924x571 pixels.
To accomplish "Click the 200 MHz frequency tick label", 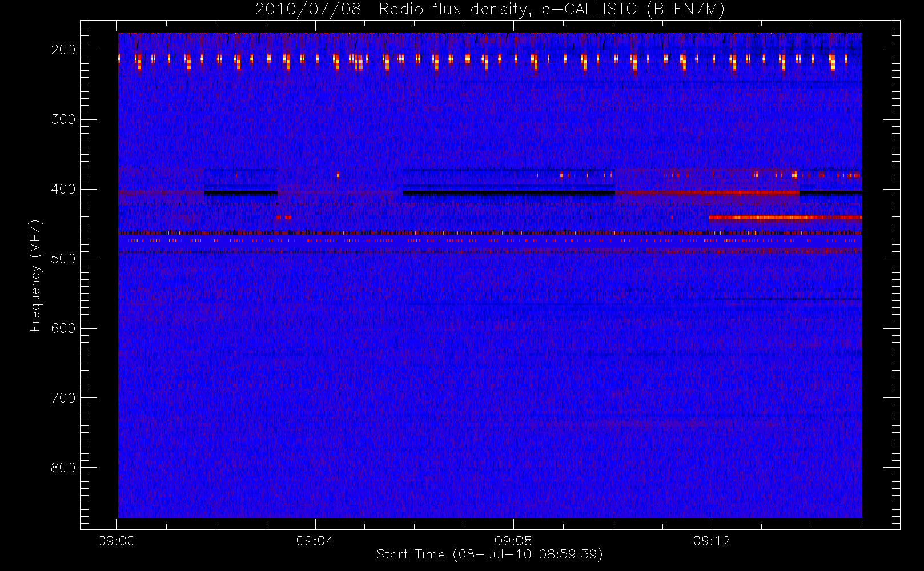I will [63, 50].
